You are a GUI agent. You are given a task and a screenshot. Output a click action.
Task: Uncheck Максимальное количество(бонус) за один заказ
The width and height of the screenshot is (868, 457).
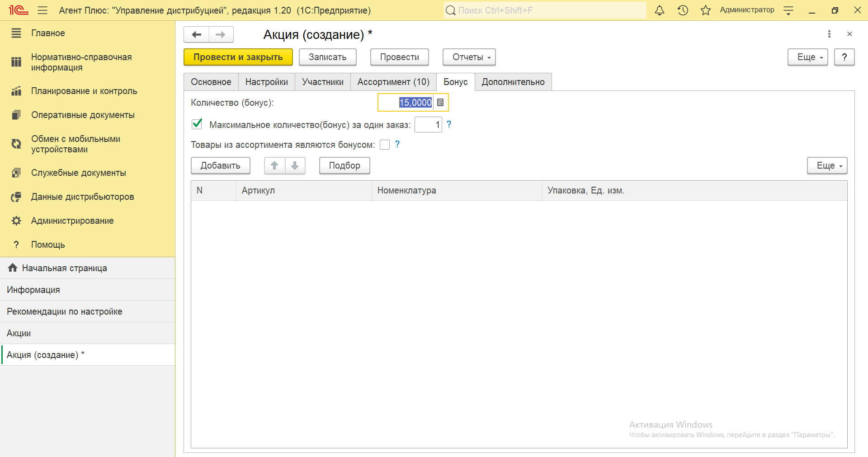pos(197,124)
